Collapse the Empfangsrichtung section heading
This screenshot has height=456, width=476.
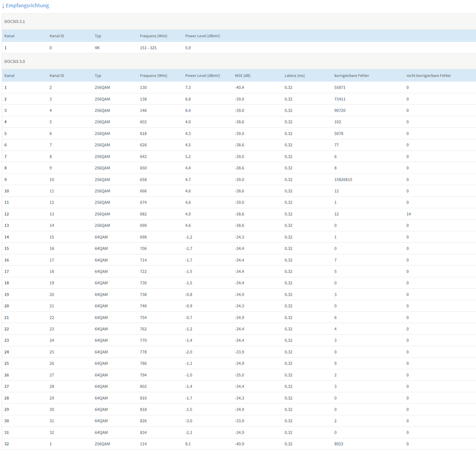[x=27, y=6]
